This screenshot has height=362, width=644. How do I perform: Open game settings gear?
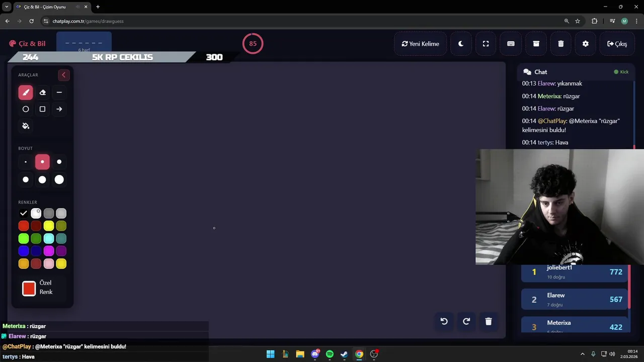tap(586, 44)
